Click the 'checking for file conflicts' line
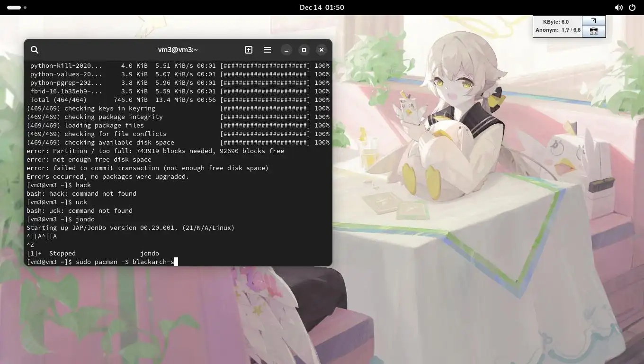This screenshot has width=644, height=364. pos(178,134)
